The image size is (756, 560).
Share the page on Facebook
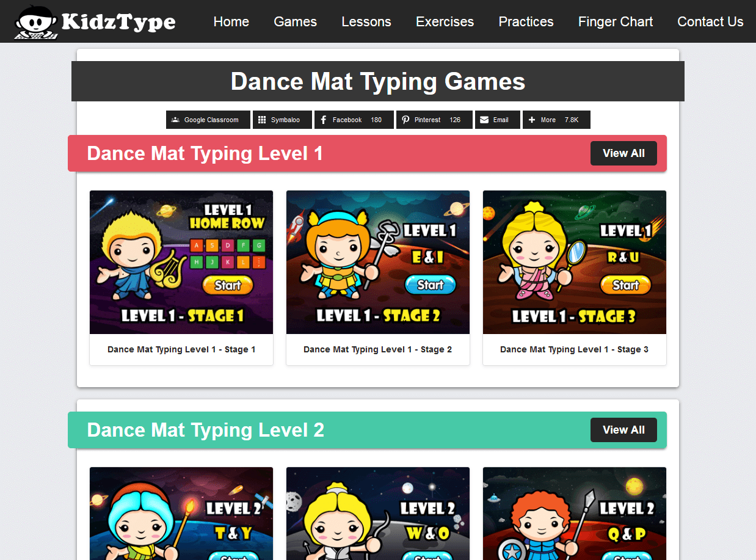(x=354, y=120)
